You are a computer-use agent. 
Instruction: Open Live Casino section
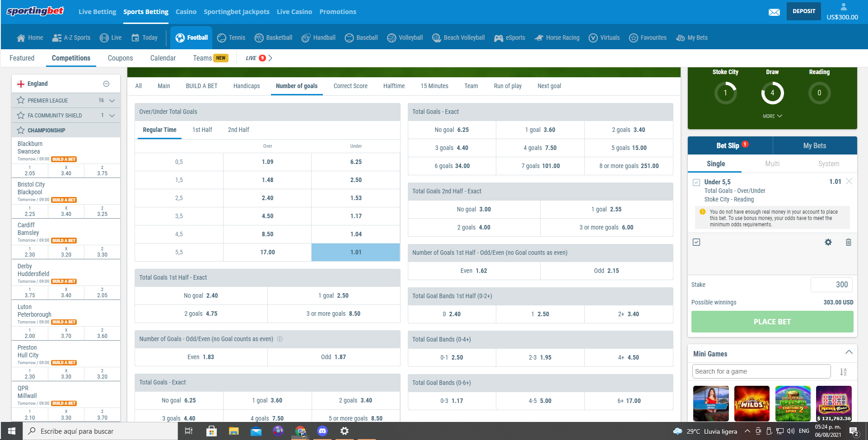pos(294,12)
